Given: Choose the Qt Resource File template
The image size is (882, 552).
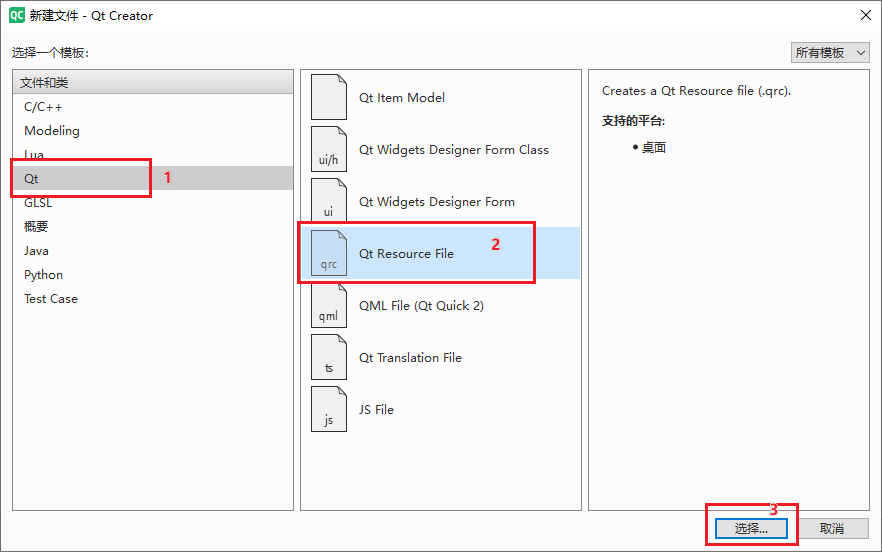Looking at the screenshot, I should tap(440, 253).
